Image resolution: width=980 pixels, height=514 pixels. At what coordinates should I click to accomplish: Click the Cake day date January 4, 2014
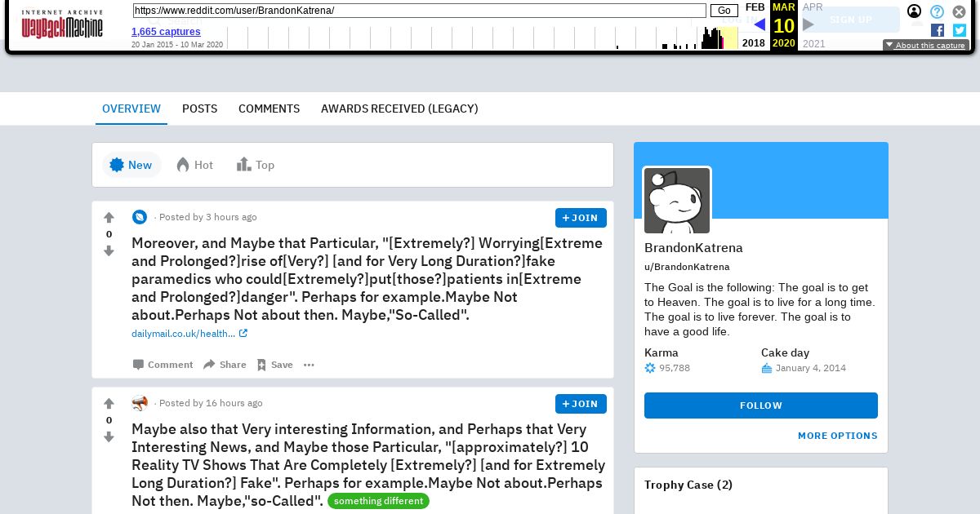pyautogui.click(x=810, y=368)
